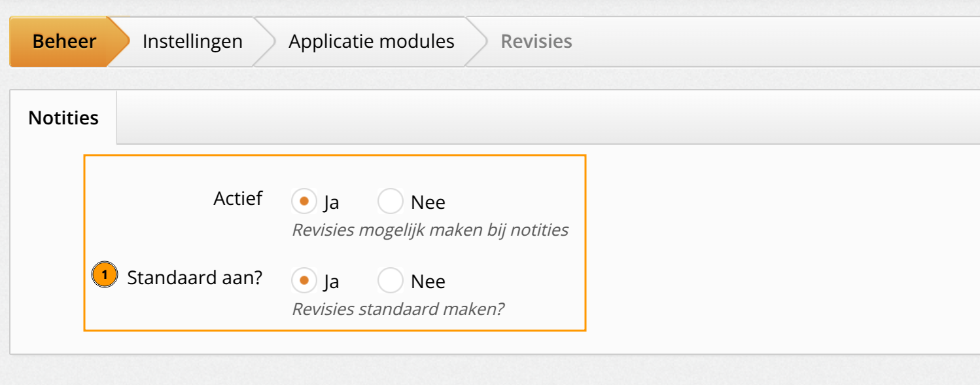Click the Nee text in the Standaard aan? row

click(428, 282)
